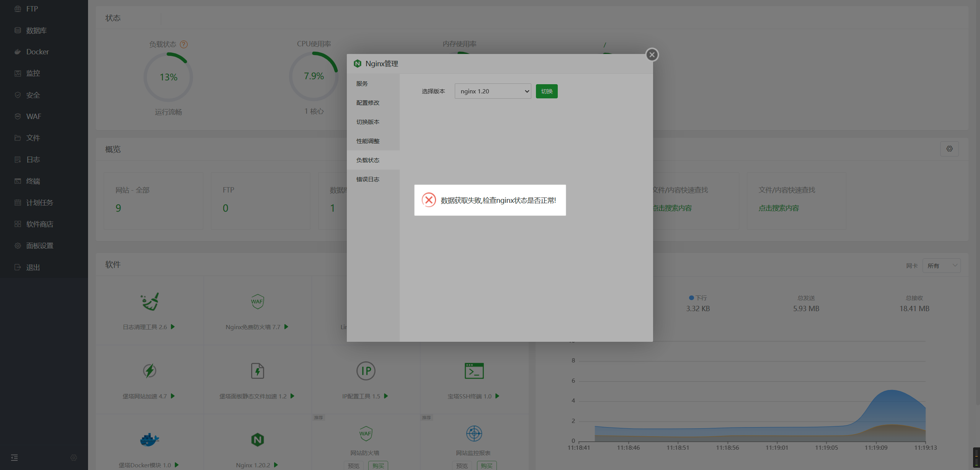Viewport: 980px width, 470px height.
Task: Click rightmost 点击搜索内容 link
Action: (779, 208)
